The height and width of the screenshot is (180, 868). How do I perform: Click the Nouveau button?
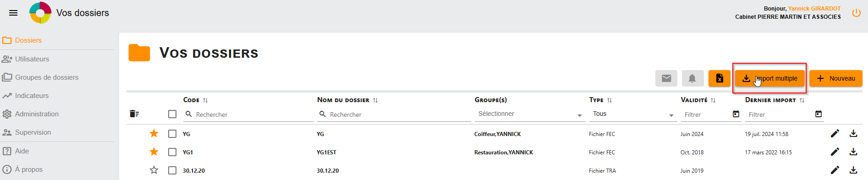(836, 78)
